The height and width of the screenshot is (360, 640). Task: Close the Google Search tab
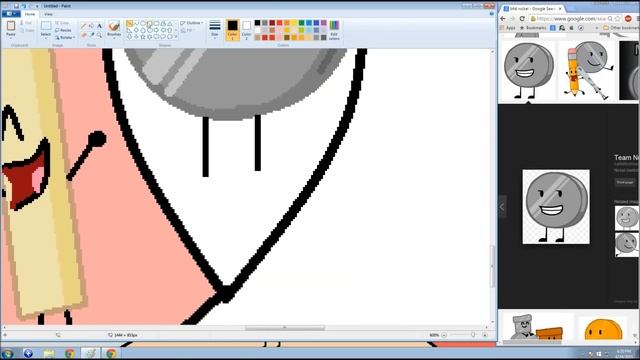coord(560,9)
